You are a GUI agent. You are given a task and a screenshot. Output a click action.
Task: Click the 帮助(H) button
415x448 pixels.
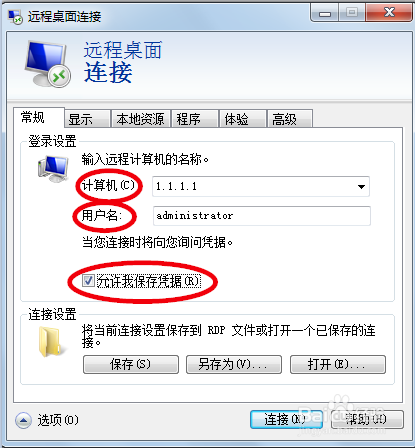click(367, 419)
